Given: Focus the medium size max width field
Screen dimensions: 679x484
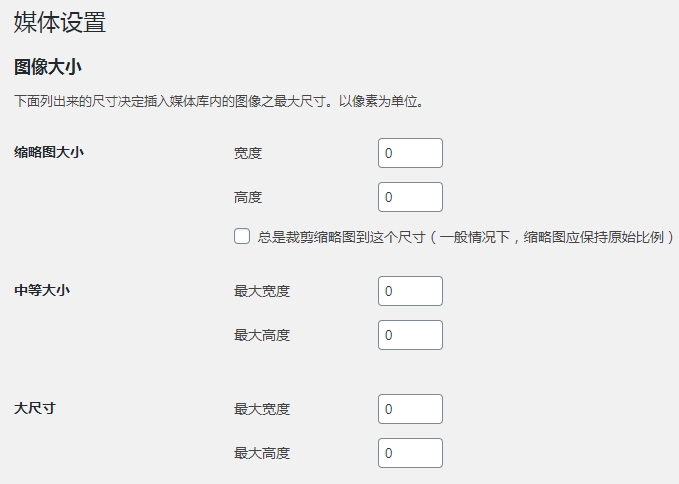Looking at the screenshot, I should (410, 291).
